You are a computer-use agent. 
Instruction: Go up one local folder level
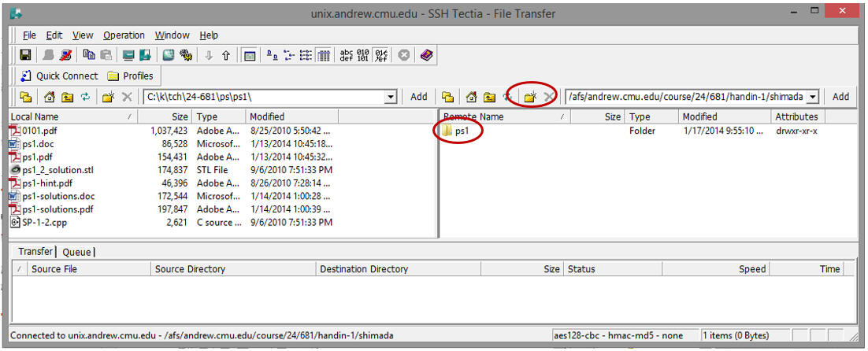coord(68,97)
